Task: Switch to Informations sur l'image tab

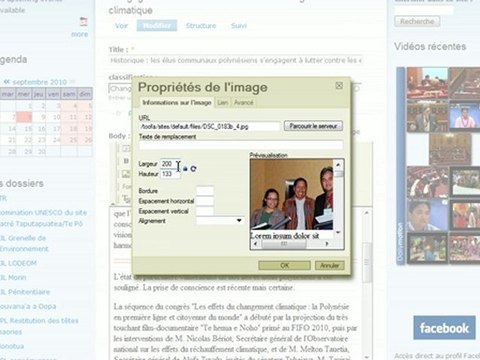Action: point(177,102)
